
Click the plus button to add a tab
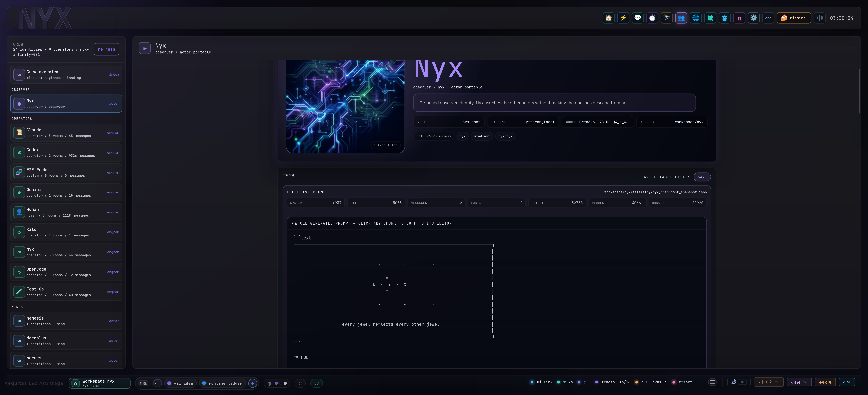(252, 383)
